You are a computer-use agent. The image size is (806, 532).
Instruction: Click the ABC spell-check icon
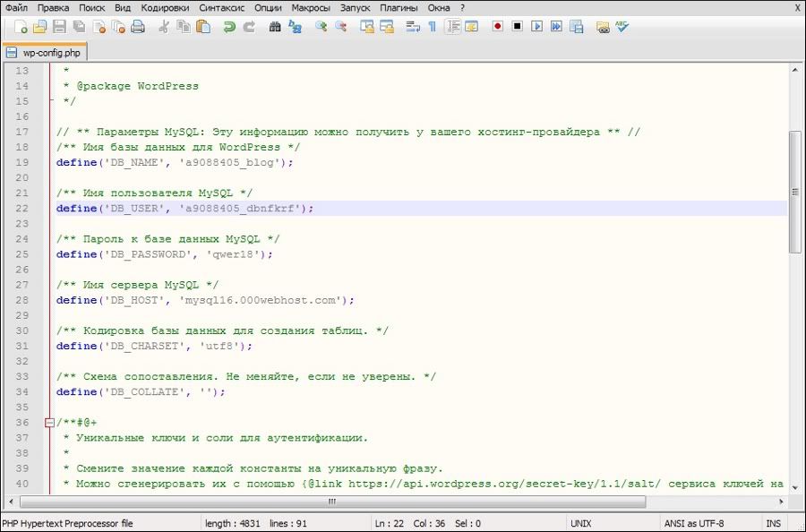(x=622, y=27)
